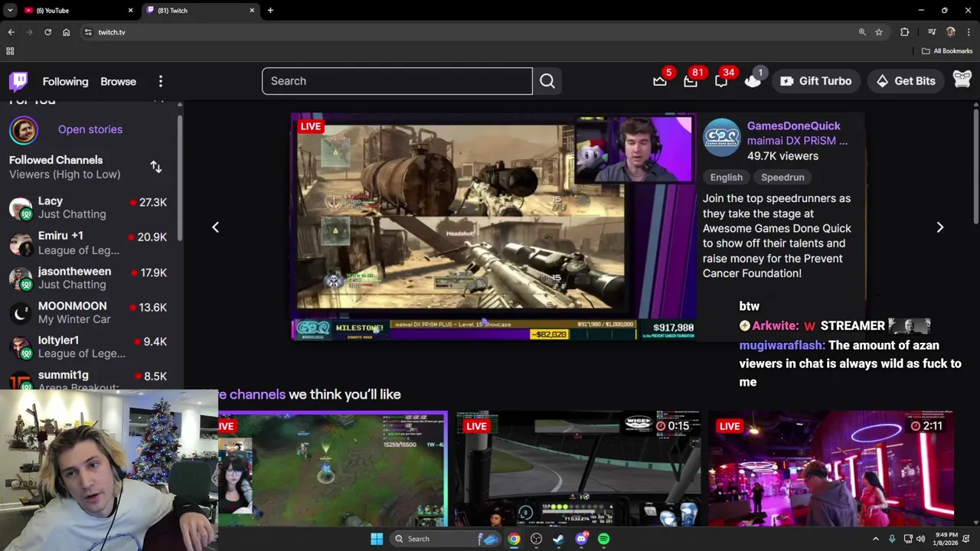Image resolution: width=980 pixels, height=551 pixels.
Task: Click the Gift Turbo button
Action: point(815,81)
